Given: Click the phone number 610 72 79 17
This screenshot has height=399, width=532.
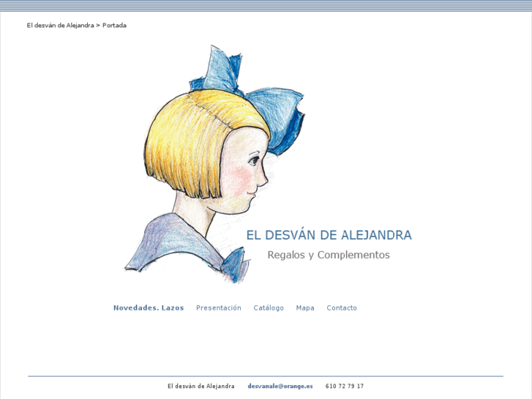Looking at the screenshot, I should pyautogui.click(x=345, y=386).
